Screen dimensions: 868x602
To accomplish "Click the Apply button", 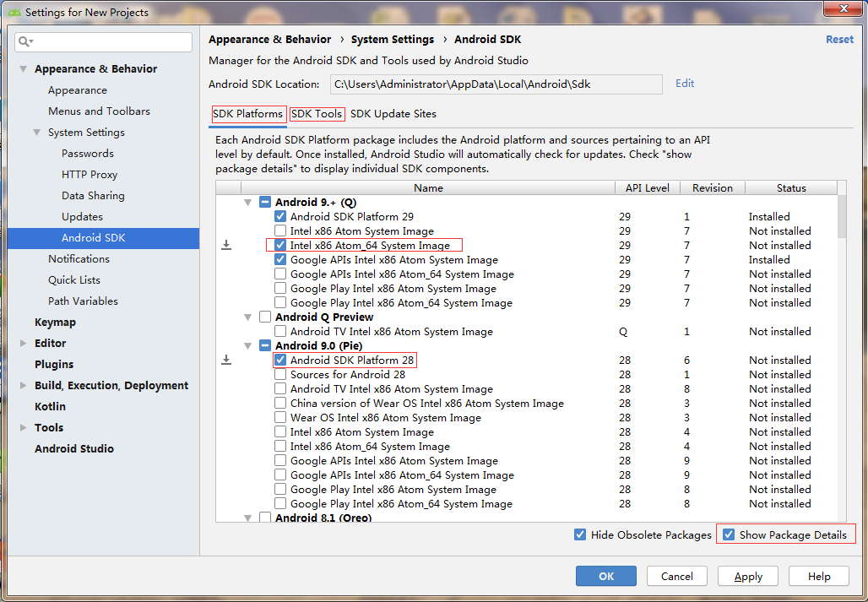I will coord(748,576).
